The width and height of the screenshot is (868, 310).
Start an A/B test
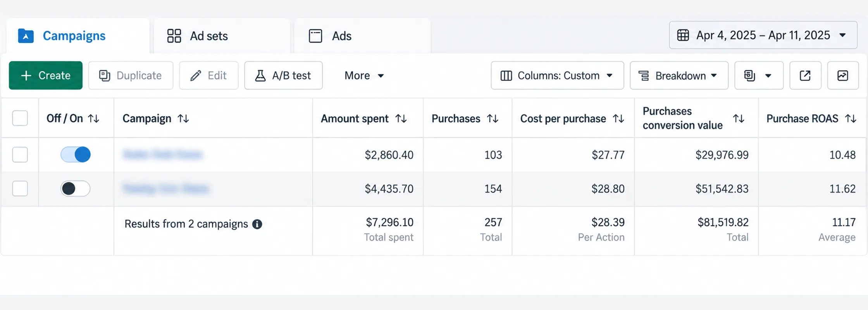coord(283,76)
